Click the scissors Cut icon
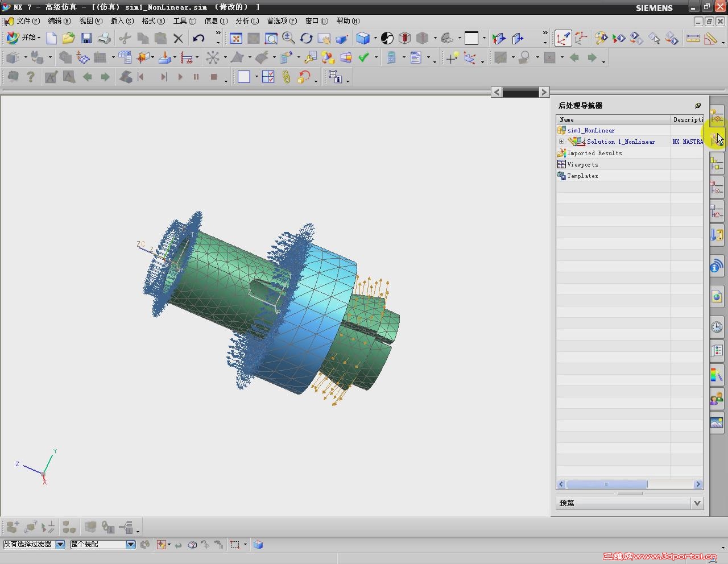 coord(125,38)
